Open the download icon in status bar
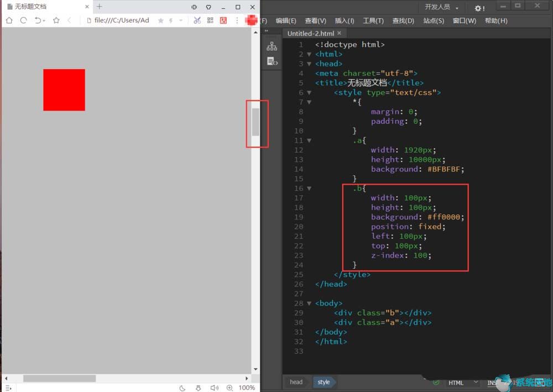Viewport: 553px width, 392px height. point(198,388)
